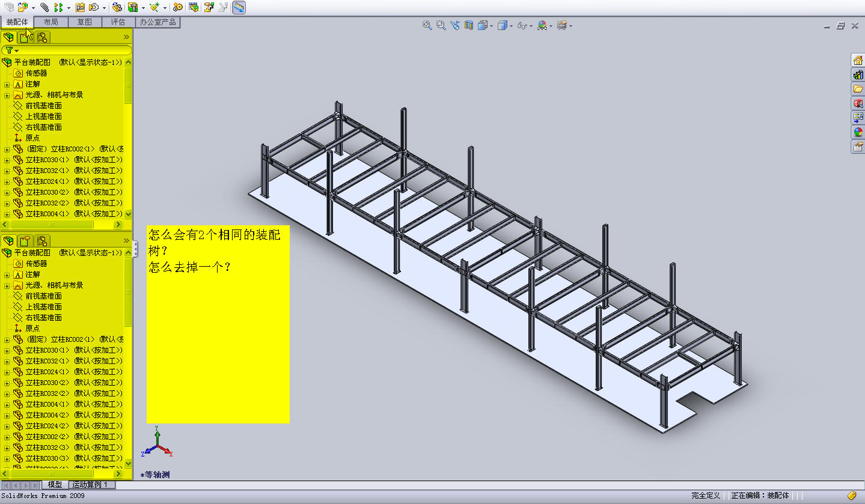Open the Linear Component Pattern dropdown arrow

click(69, 8)
